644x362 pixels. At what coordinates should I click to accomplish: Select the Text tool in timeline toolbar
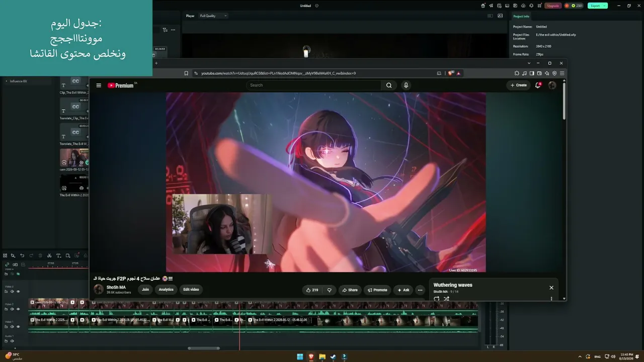(58, 256)
